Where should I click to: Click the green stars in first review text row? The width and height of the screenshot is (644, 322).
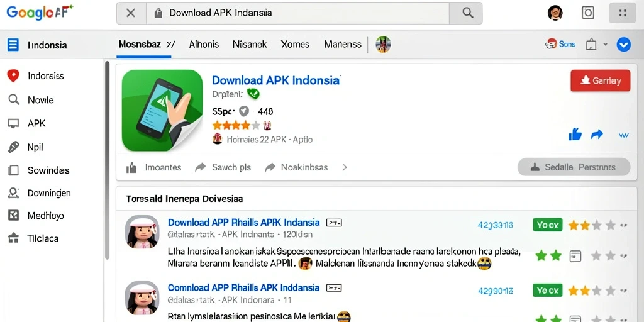[548, 256]
